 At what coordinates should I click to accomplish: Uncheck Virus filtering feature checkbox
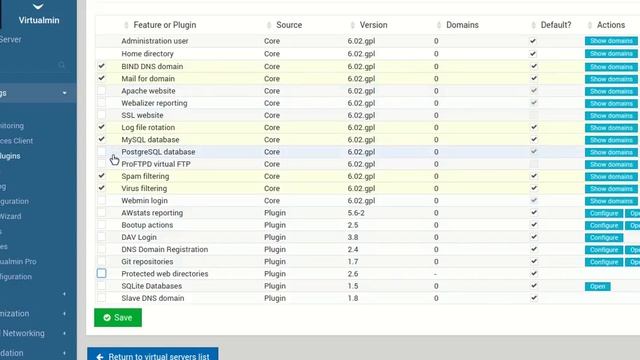point(101,188)
